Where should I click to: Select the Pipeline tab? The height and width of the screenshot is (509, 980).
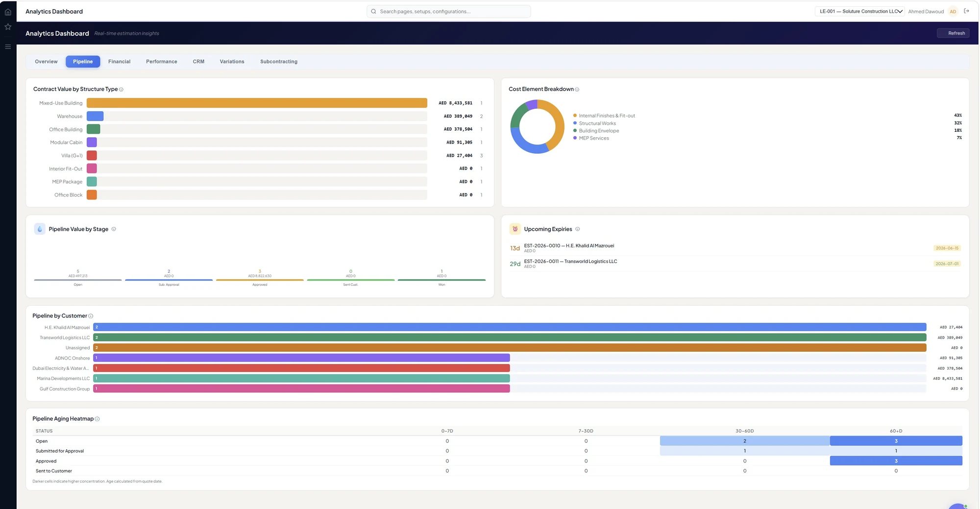coord(83,62)
